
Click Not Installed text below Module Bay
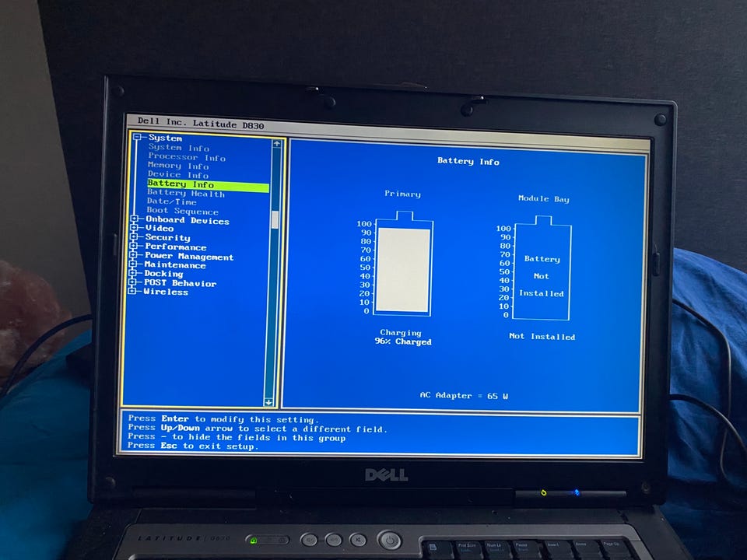click(542, 336)
